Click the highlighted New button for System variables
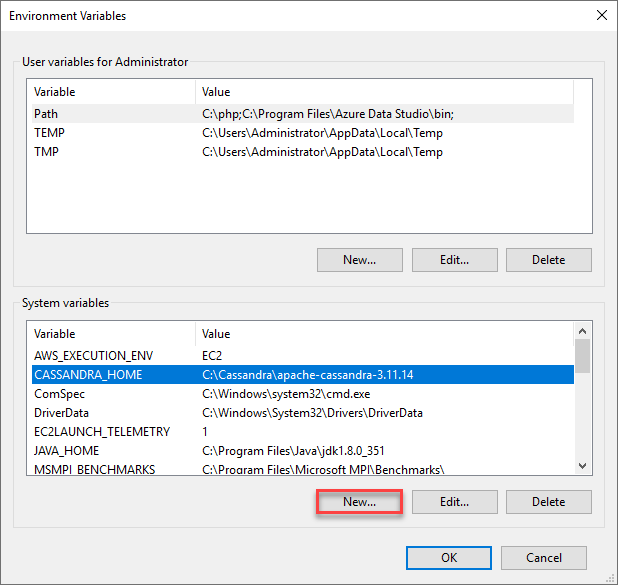Viewport: 618px width, 585px height. click(x=359, y=502)
